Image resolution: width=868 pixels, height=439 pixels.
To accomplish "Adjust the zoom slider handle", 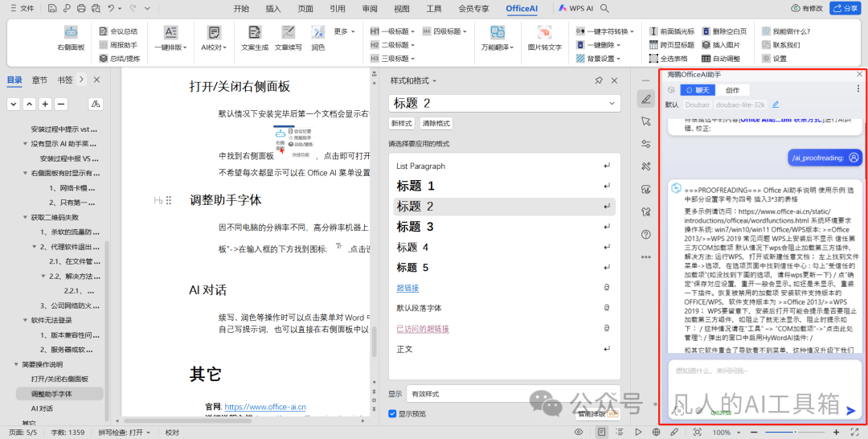I will coord(795,432).
